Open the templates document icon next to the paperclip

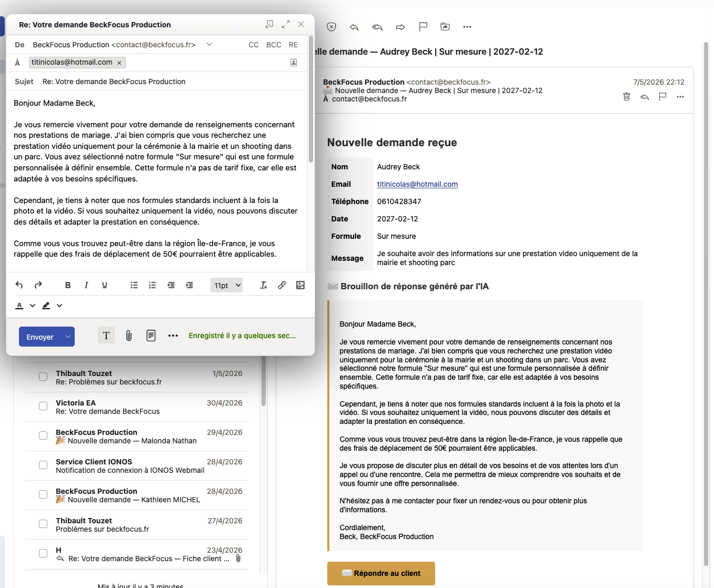(x=151, y=336)
